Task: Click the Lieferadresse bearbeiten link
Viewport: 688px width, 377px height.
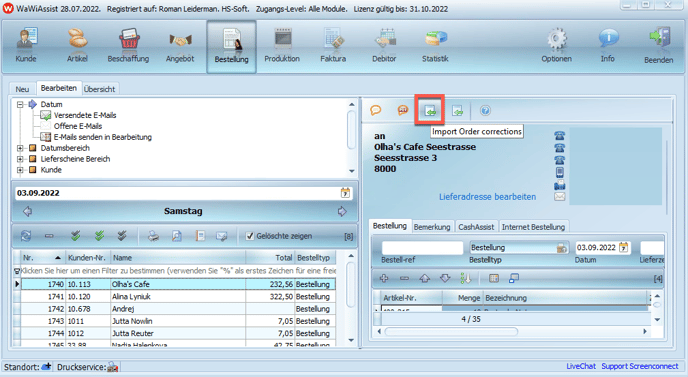Action: coord(487,197)
